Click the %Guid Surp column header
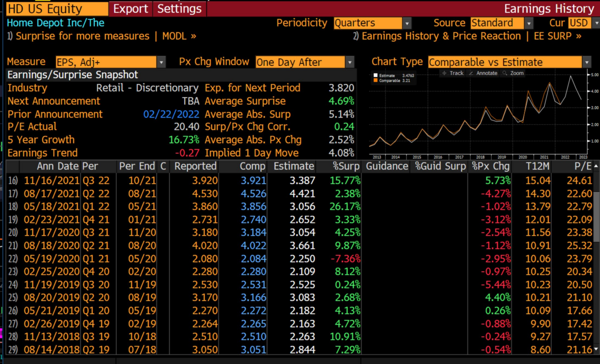This screenshot has height=364, width=600. click(440, 166)
